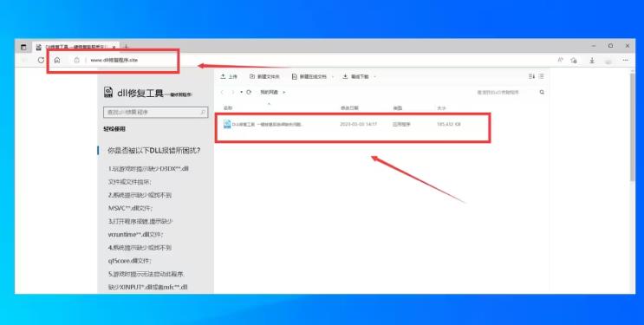Image resolution: width=644 pixels, height=325 pixels.
Task: Minimize the browser window
Action: coord(594,46)
